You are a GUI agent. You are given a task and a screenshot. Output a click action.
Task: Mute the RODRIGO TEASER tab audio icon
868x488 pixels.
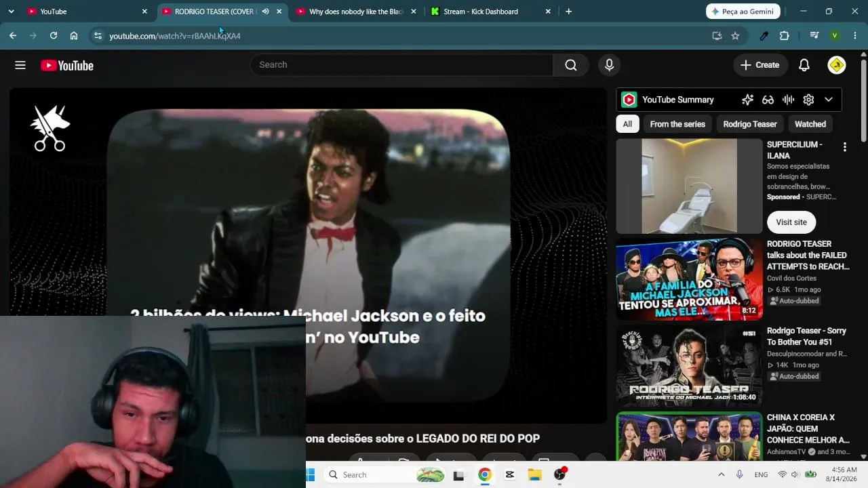[x=265, y=12]
